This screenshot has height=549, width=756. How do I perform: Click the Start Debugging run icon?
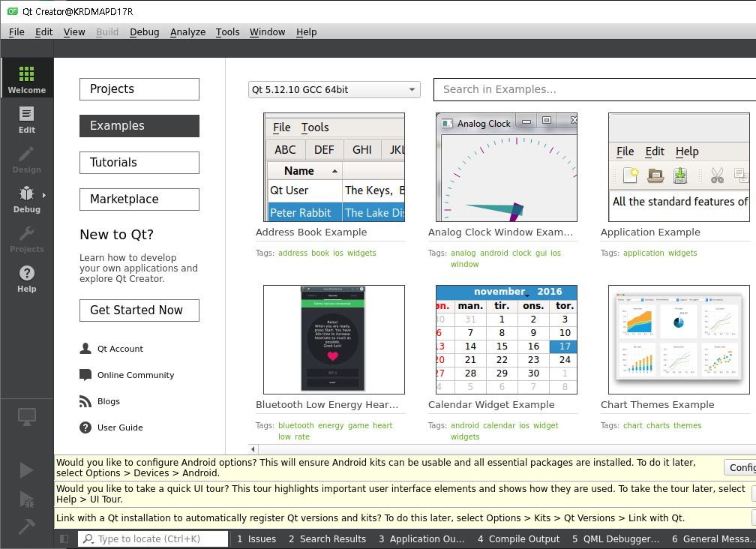(x=26, y=499)
